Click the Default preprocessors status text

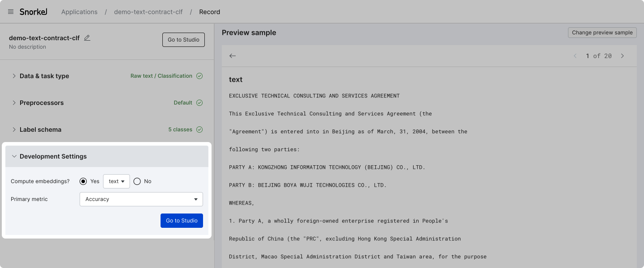[183, 103]
